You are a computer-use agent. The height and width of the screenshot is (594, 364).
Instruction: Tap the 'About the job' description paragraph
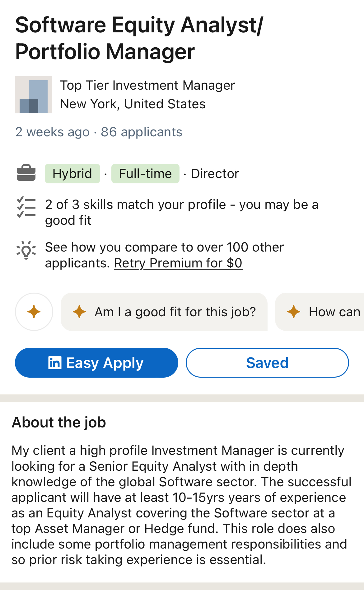click(180, 505)
